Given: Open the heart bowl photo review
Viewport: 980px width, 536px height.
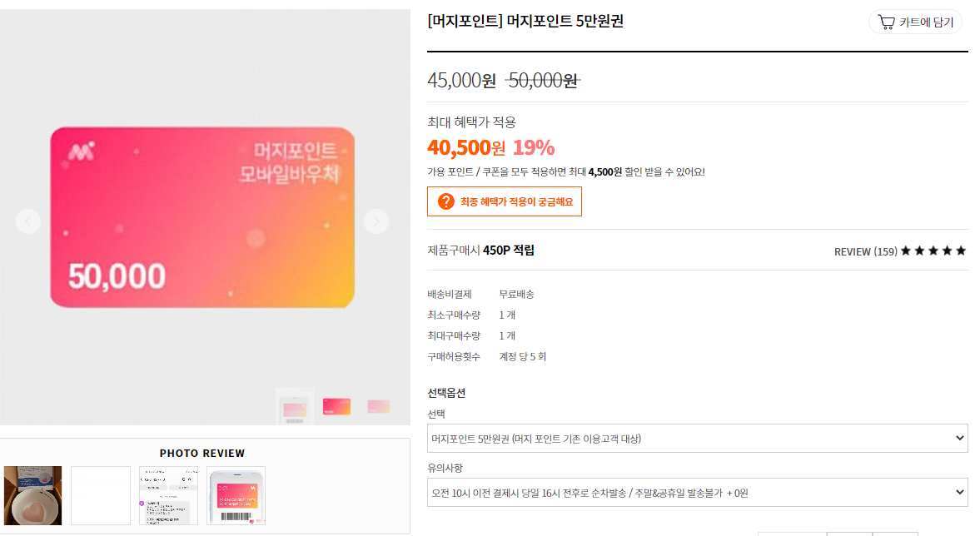Looking at the screenshot, I should [x=33, y=495].
